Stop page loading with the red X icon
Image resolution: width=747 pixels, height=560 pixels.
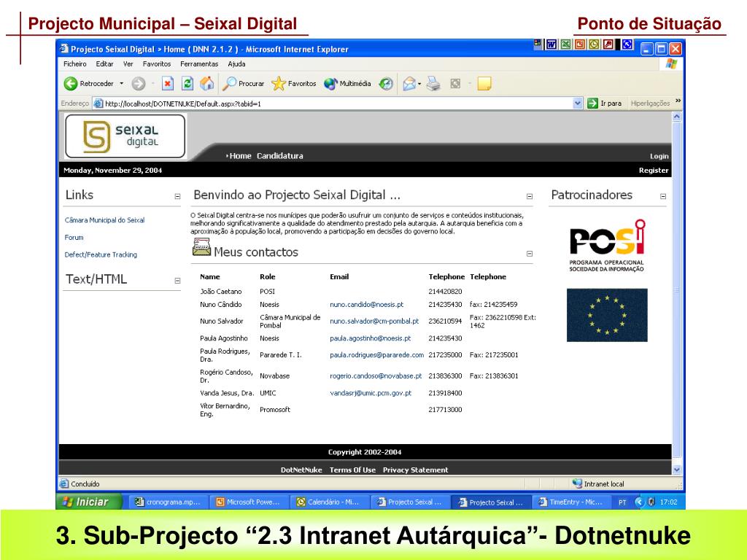tap(168, 84)
